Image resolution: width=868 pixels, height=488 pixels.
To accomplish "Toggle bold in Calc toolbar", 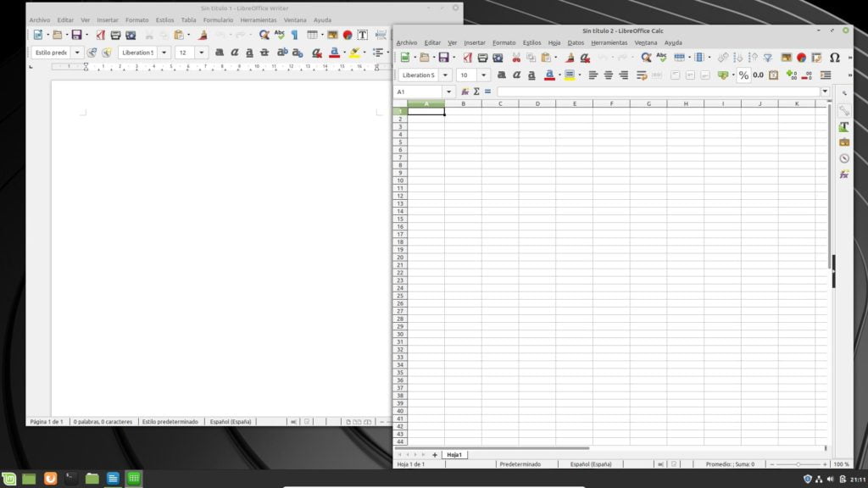I will pyautogui.click(x=502, y=75).
